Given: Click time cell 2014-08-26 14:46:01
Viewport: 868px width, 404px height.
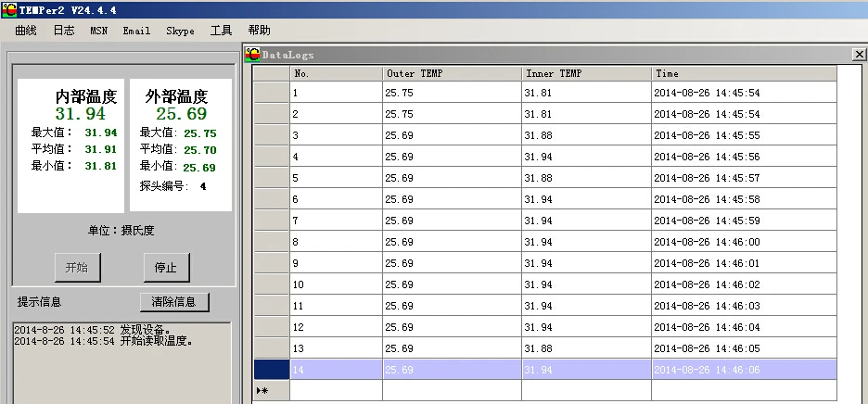Looking at the screenshot, I should coord(744,263).
